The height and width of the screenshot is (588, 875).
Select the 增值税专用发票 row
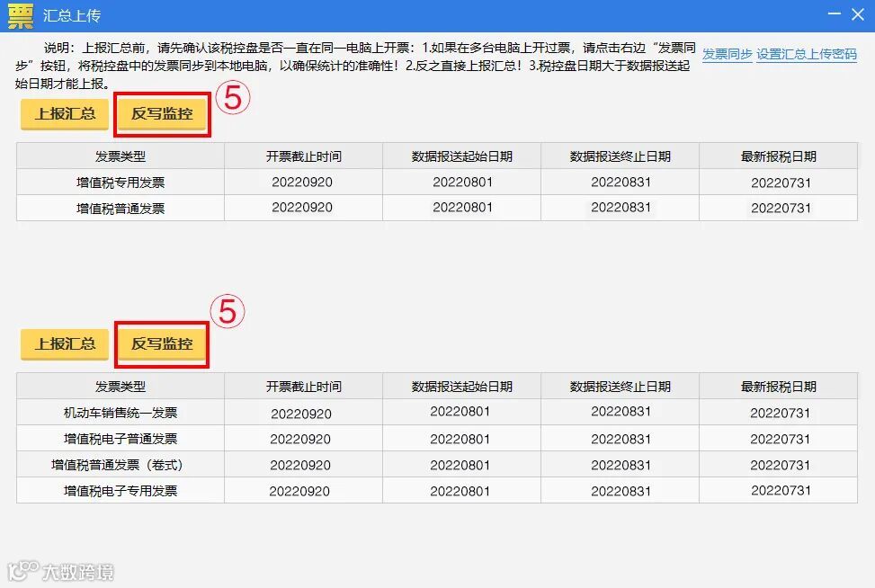pyautogui.click(x=120, y=182)
